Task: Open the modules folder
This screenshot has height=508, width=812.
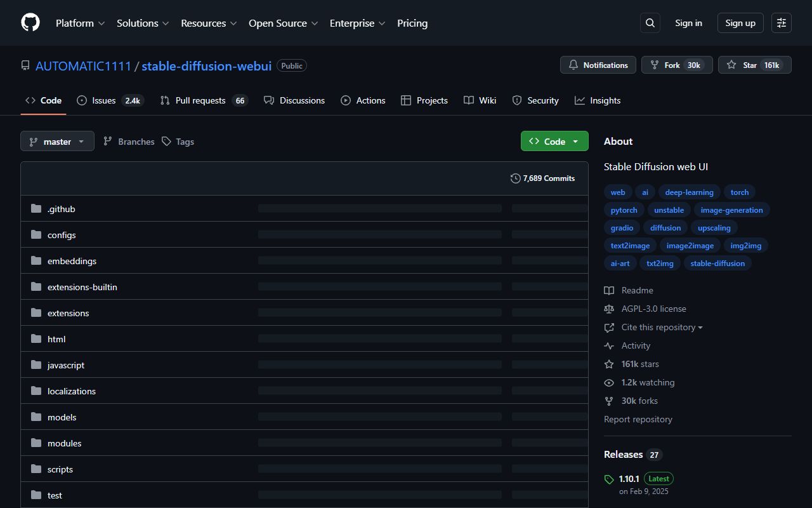Action: point(64,443)
